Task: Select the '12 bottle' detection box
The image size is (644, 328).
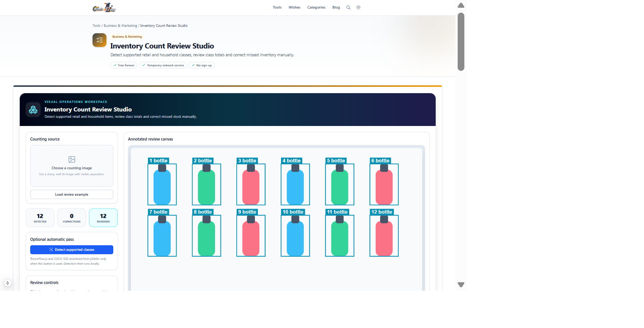Action: click(384, 236)
